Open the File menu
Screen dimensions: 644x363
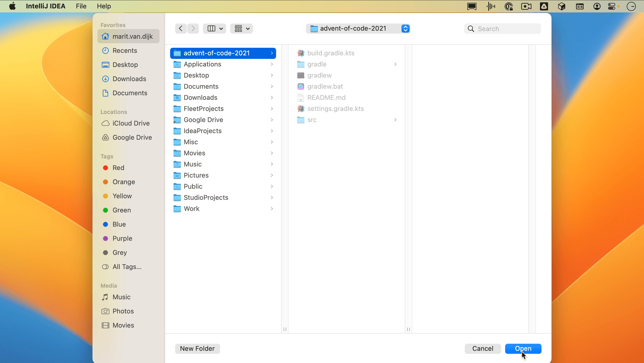81,6
